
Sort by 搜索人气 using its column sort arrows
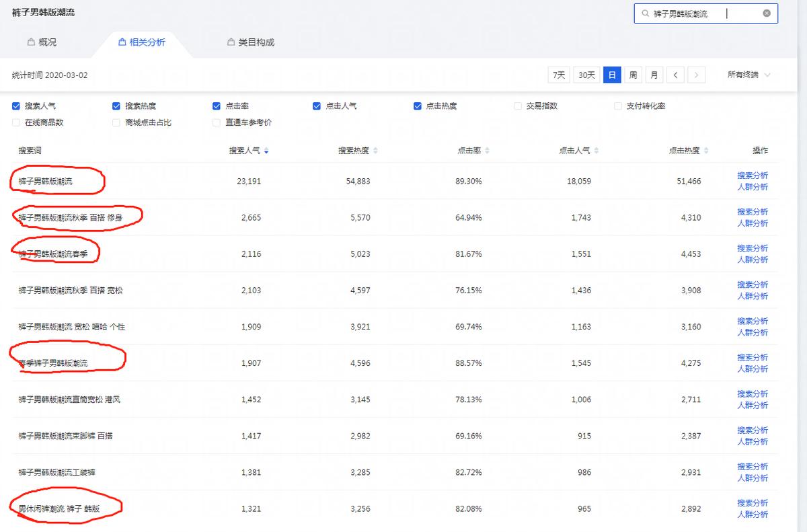coord(265,150)
